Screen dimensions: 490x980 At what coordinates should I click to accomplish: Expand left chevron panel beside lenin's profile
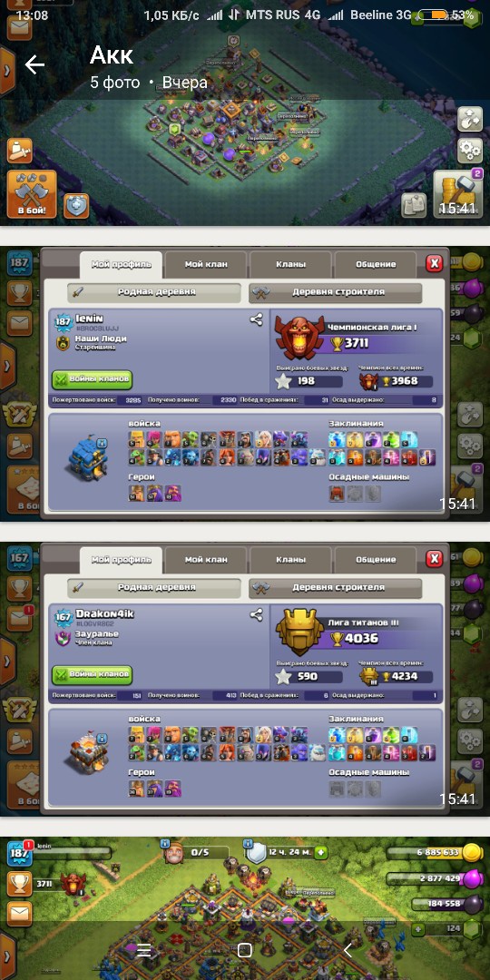point(6,366)
